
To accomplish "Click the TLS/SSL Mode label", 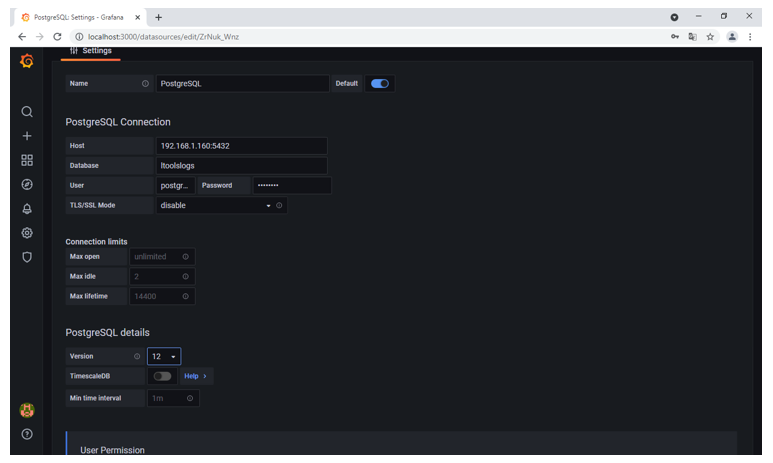I will 92,206.
